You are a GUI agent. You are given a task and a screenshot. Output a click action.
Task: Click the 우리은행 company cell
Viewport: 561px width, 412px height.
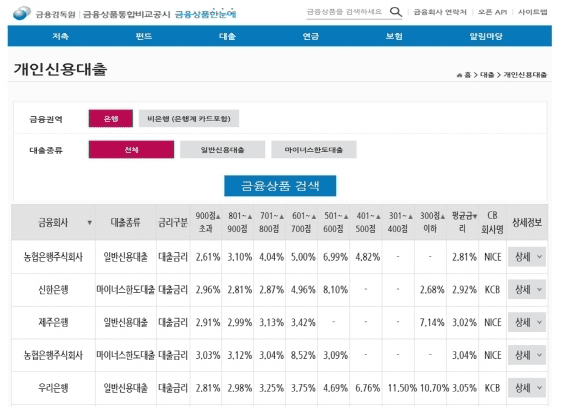[x=53, y=388]
